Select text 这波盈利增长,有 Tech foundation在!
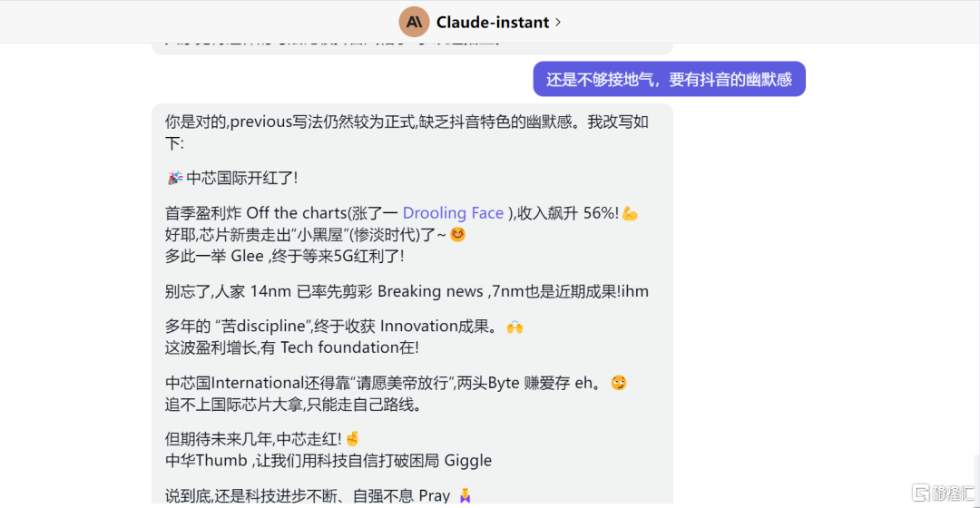Image resolution: width=980 pixels, height=508 pixels. (x=292, y=347)
